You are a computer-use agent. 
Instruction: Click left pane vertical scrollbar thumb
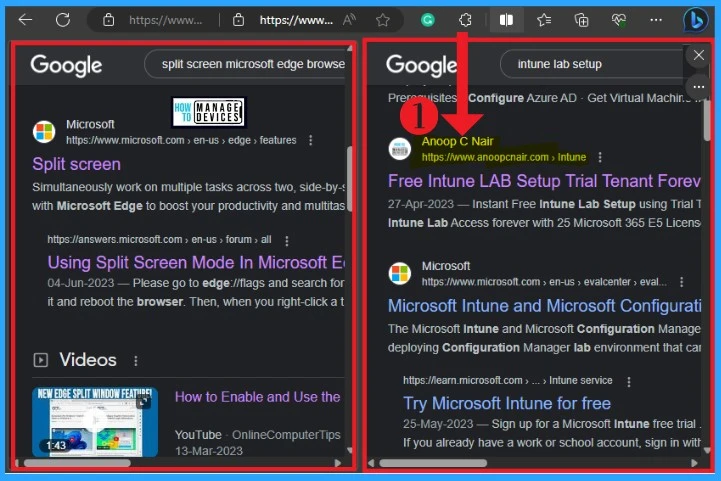click(x=349, y=179)
